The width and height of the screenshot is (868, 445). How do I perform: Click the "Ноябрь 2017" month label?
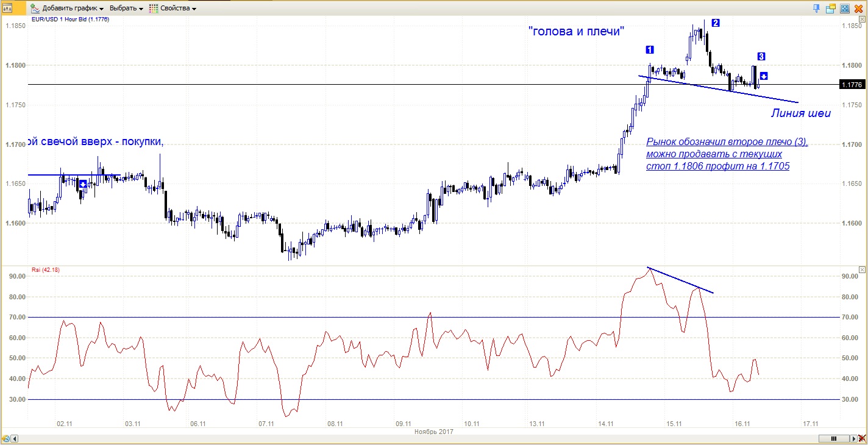point(433,431)
